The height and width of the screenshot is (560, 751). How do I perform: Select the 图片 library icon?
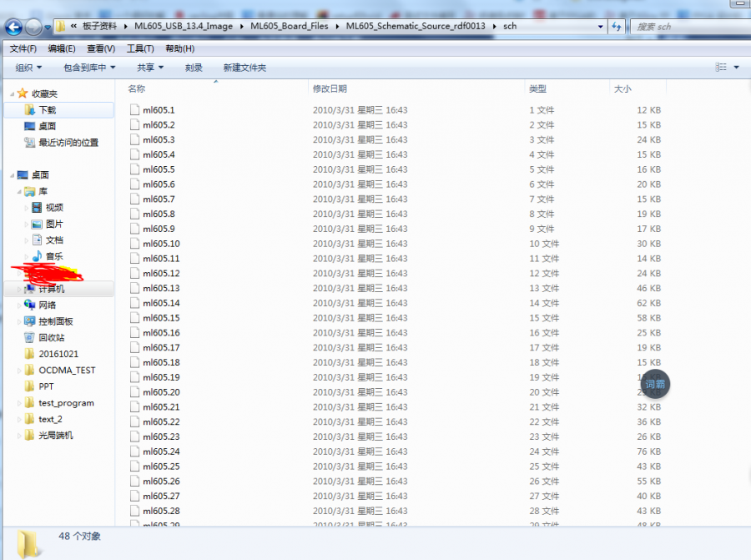coord(37,225)
